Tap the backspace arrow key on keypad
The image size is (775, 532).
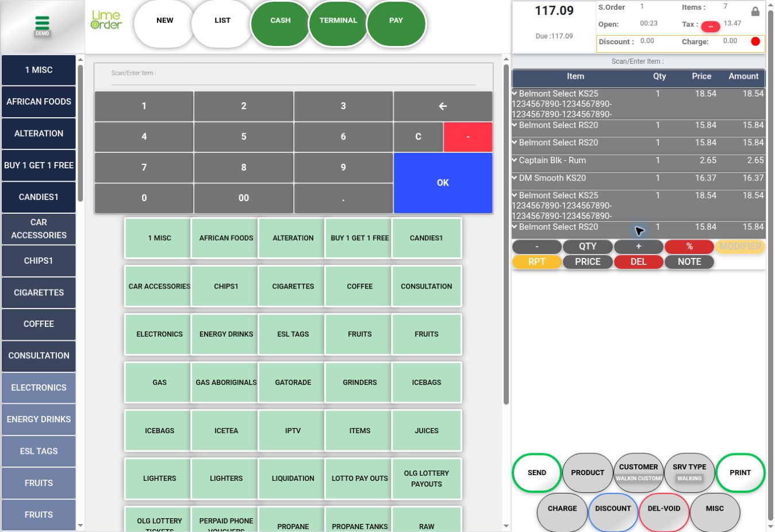click(443, 106)
